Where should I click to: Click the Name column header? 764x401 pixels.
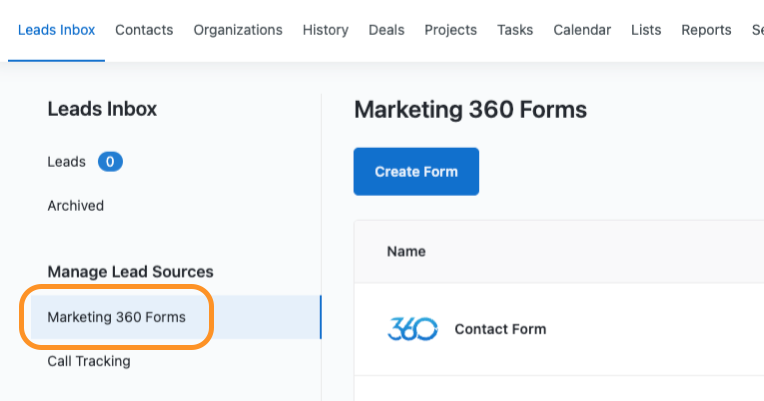(x=406, y=251)
